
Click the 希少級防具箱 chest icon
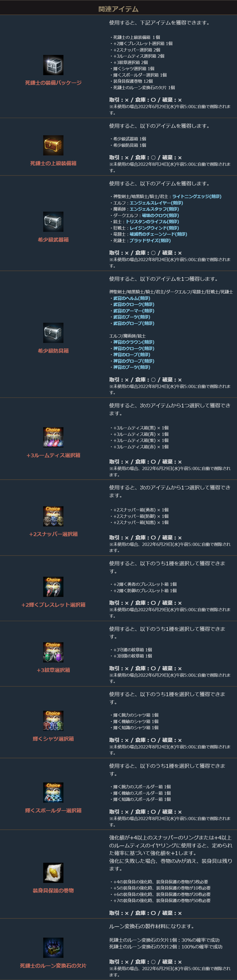[x=53, y=333]
